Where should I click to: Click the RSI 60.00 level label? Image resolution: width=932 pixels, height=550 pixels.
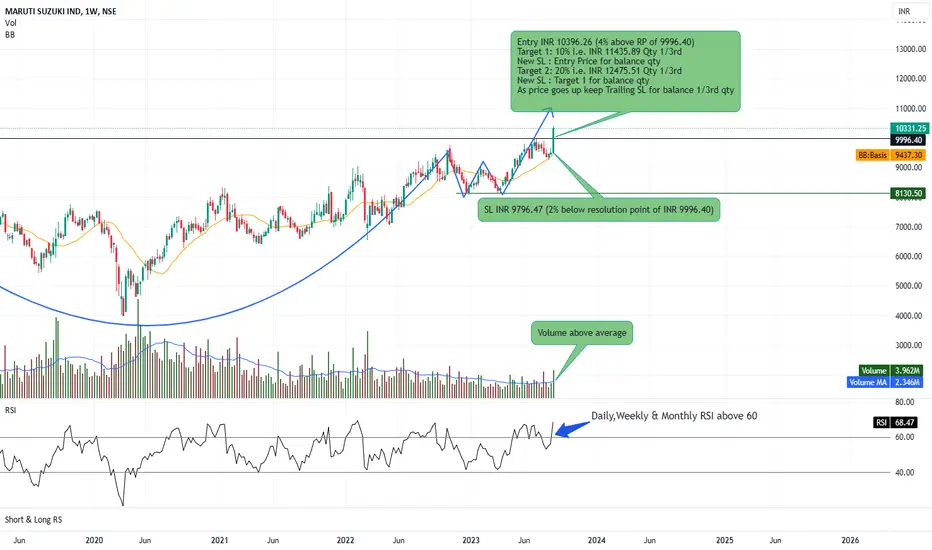pos(905,437)
